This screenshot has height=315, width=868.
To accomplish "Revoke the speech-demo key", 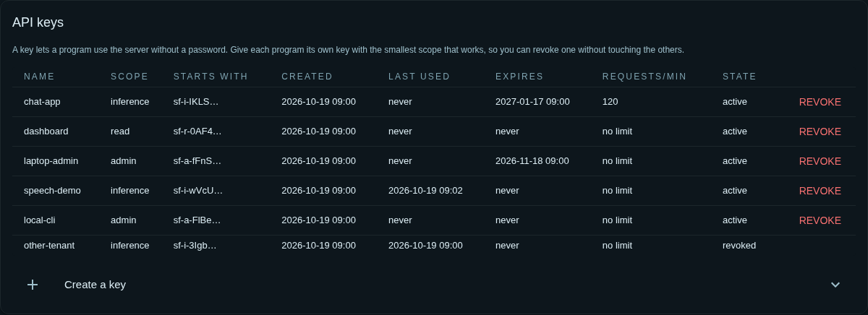I will (820, 191).
